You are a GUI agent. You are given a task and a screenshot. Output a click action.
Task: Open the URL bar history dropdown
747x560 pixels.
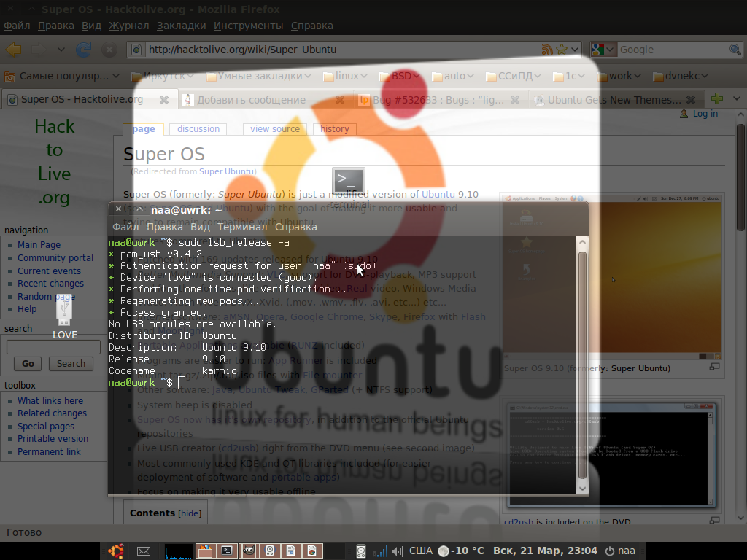(x=575, y=50)
